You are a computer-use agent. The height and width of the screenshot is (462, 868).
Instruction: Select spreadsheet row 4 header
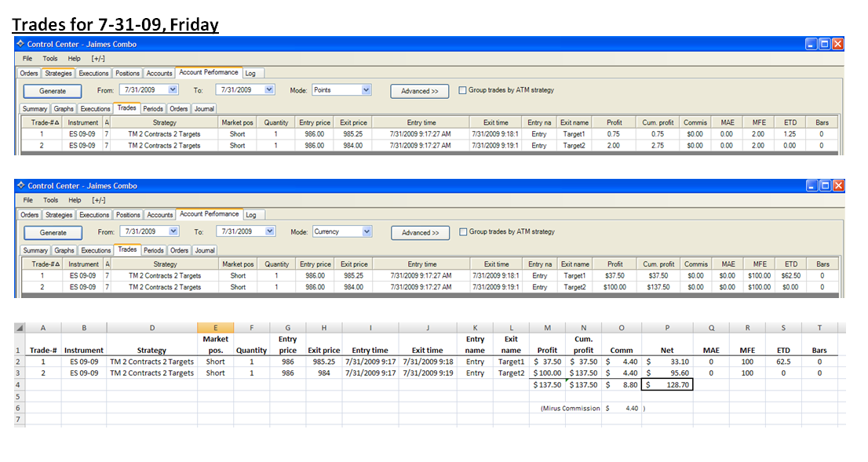coord(18,384)
